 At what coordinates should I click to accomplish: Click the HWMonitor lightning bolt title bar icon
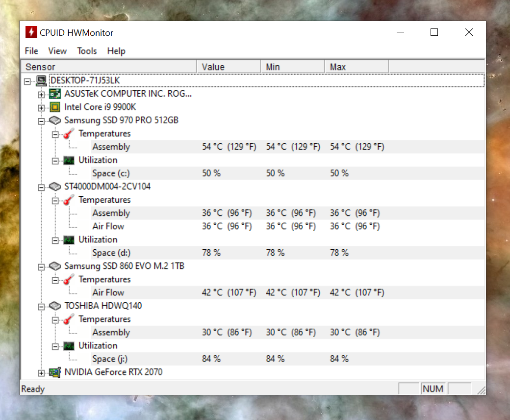31,33
